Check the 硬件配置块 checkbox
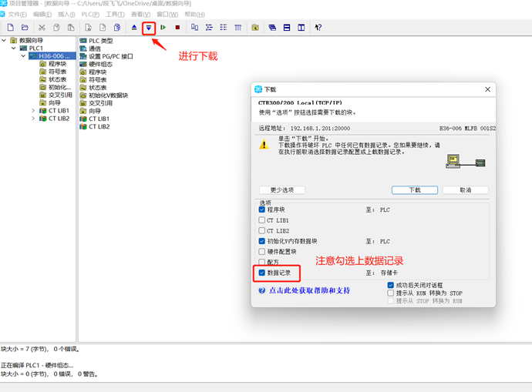Viewport: 532px width, 392px height. (x=261, y=252)
